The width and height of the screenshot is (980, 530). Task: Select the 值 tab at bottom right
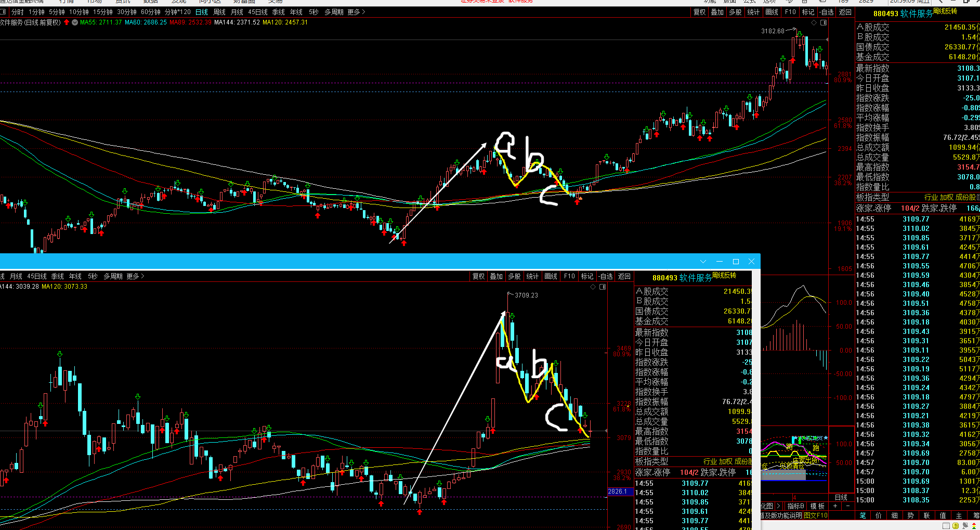[943, 515]
